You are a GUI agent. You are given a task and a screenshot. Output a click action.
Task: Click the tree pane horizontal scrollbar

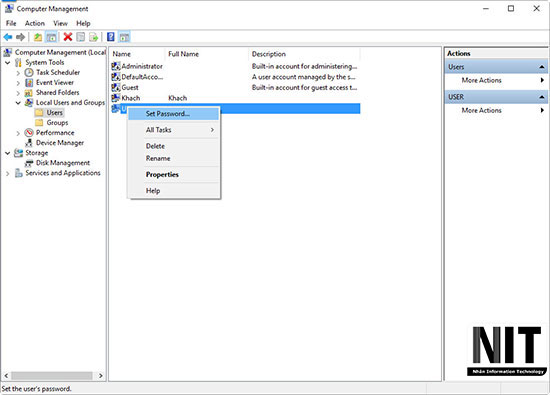(52, 376)
